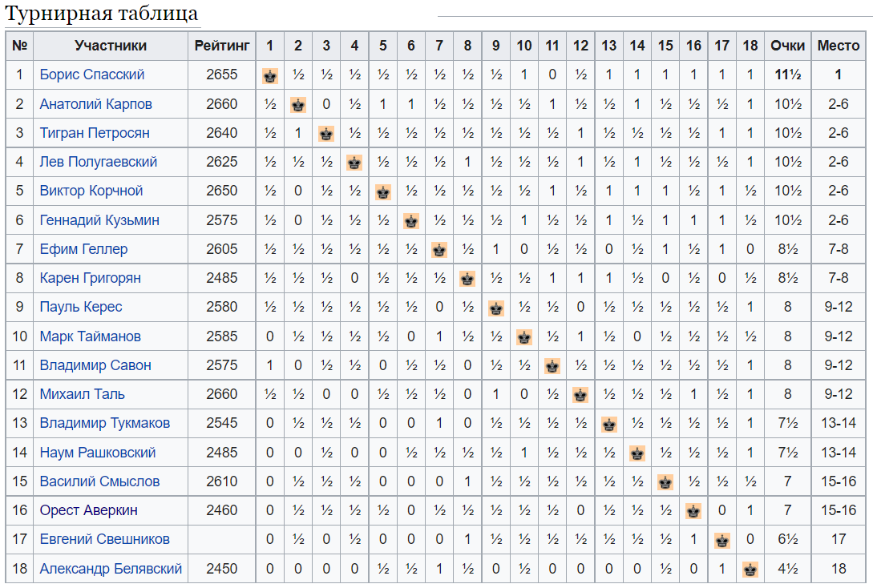Viewport: 873px width, 588px height.
Task: Click the king icon in Karpov's row
Action: point(298,105)
